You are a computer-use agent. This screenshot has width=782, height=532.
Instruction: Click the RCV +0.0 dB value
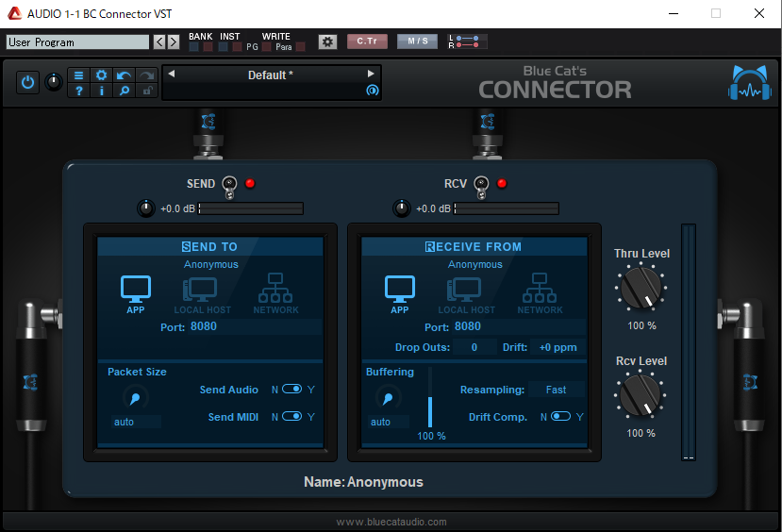click(x=433, y=208)
